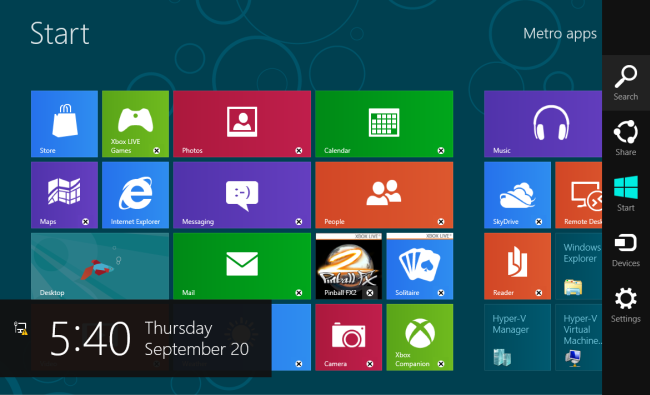
Task: Click the X badge on Xbox LIVE Games tile
Action: click(x=156, y=150)
